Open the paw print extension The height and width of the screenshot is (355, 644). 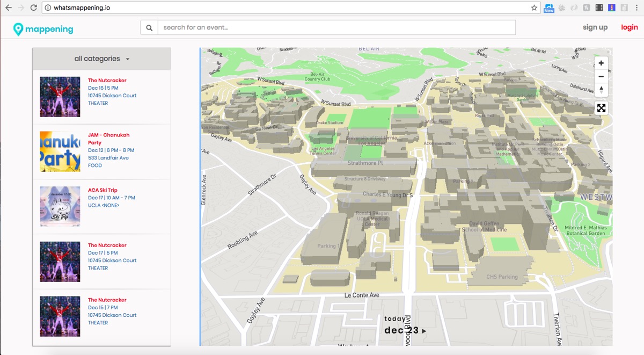562,8
